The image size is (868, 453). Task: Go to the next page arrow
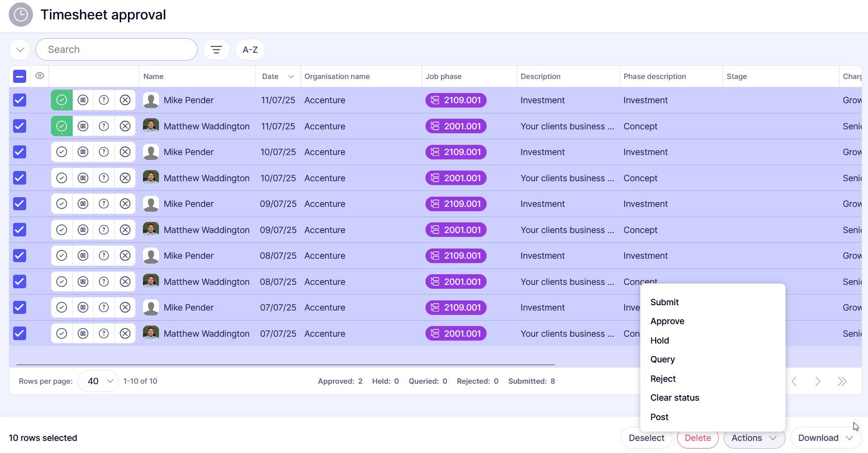tap(818, 381)
